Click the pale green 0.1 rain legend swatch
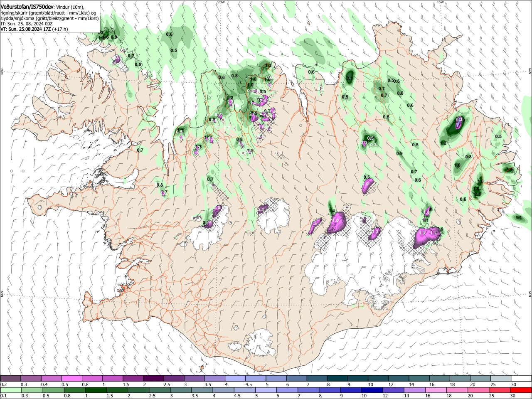This screenshot has height=399, width=532. (10, 390)
